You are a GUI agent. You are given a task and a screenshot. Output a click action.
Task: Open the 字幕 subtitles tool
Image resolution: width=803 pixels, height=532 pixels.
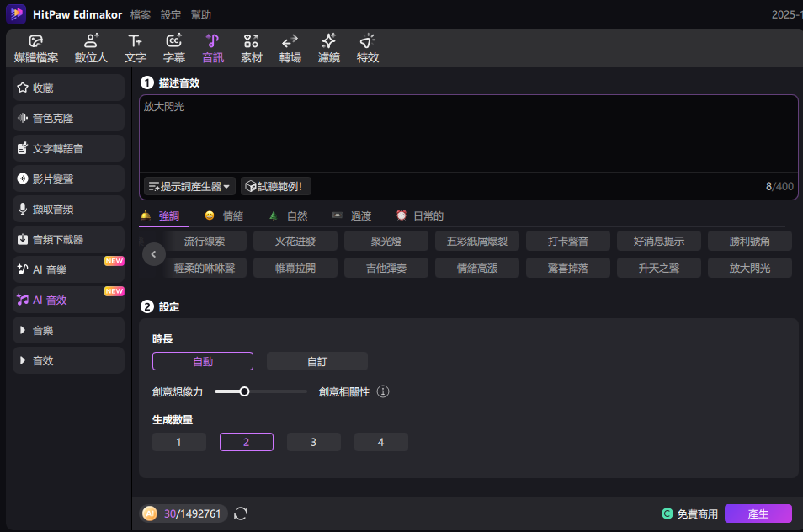tap(174, 49)
